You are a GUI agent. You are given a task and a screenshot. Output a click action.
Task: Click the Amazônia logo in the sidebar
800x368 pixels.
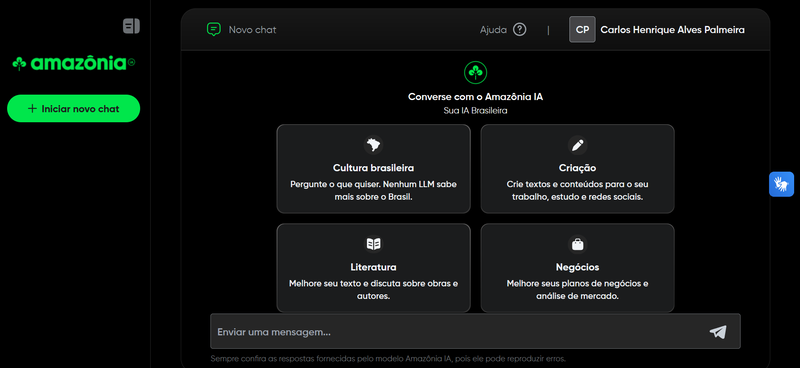[x=74, y=63]
